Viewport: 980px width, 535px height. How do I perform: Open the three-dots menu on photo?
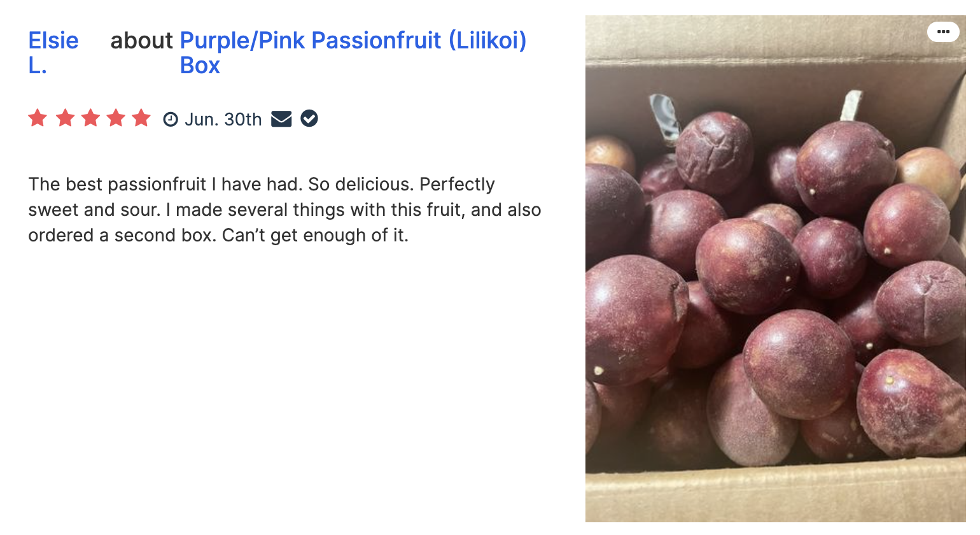pos(943,32)
